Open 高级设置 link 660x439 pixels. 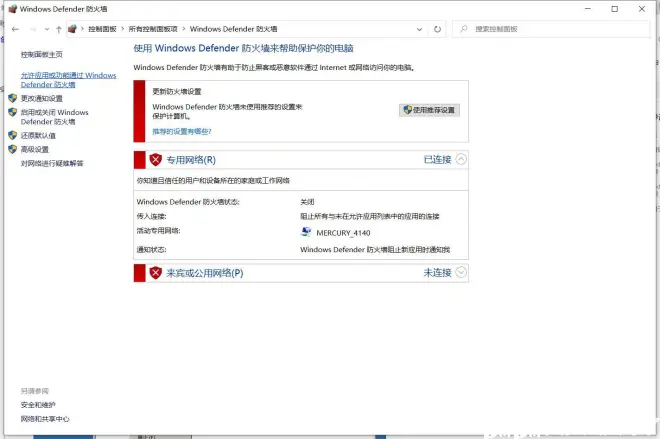35,149
